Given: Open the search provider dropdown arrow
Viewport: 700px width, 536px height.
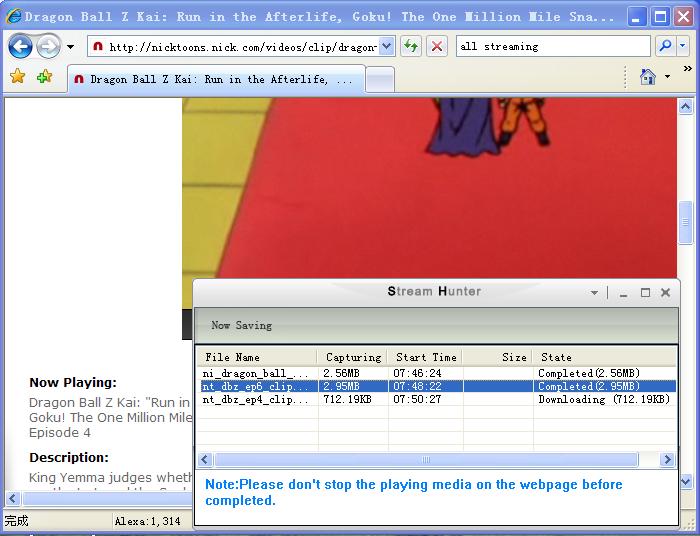Looking at the screenshot, I should pos(683,46).
